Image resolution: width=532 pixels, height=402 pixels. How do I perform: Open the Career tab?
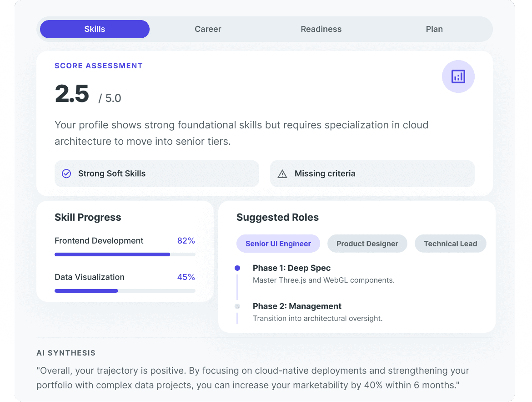coord(208,29)
